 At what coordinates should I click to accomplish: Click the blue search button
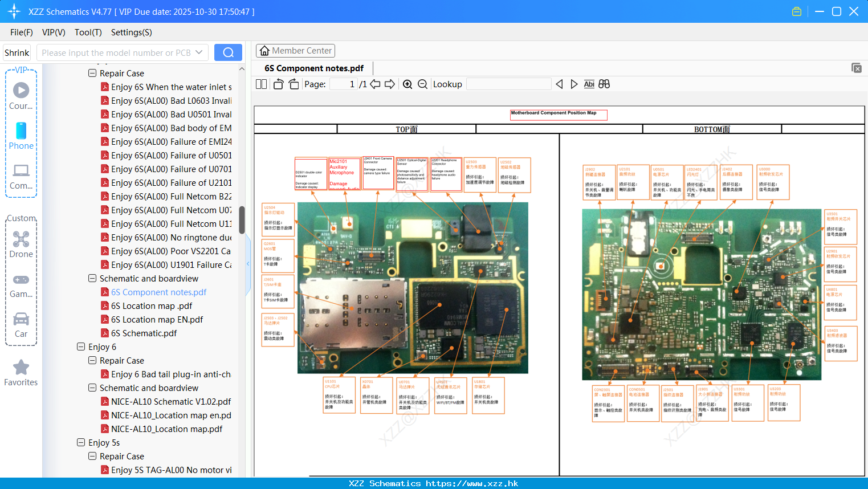click(x=228, y=52)
